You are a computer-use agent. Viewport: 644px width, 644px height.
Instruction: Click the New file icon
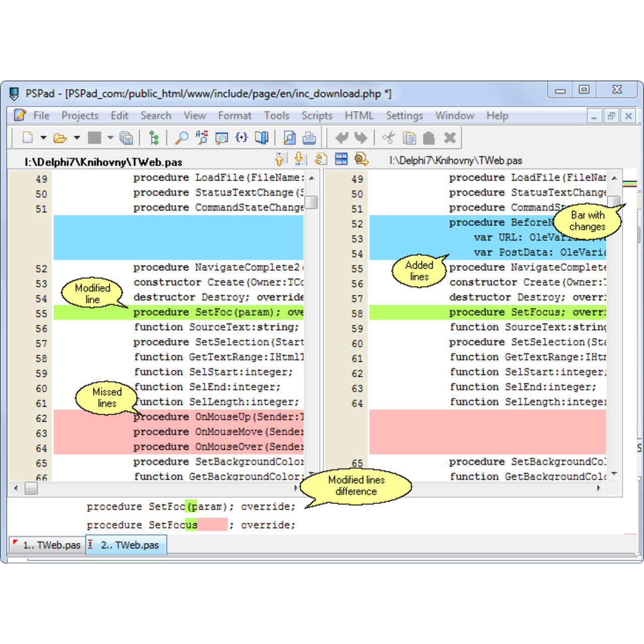pos(28,137)
